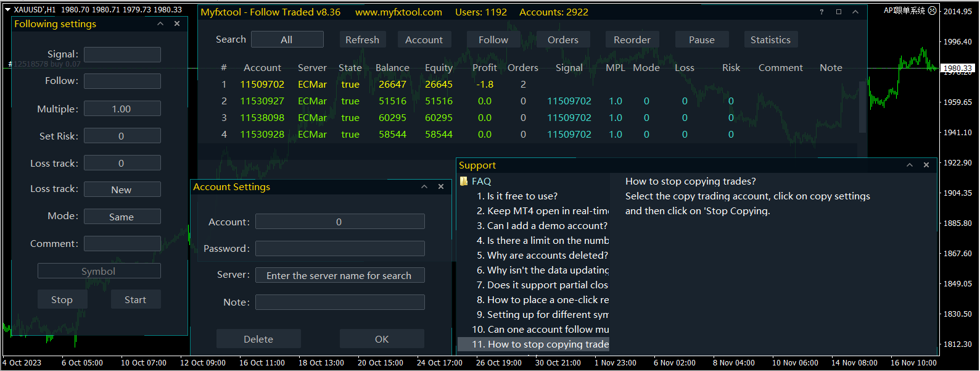Select the All search filter button

(x=287, y=40)
